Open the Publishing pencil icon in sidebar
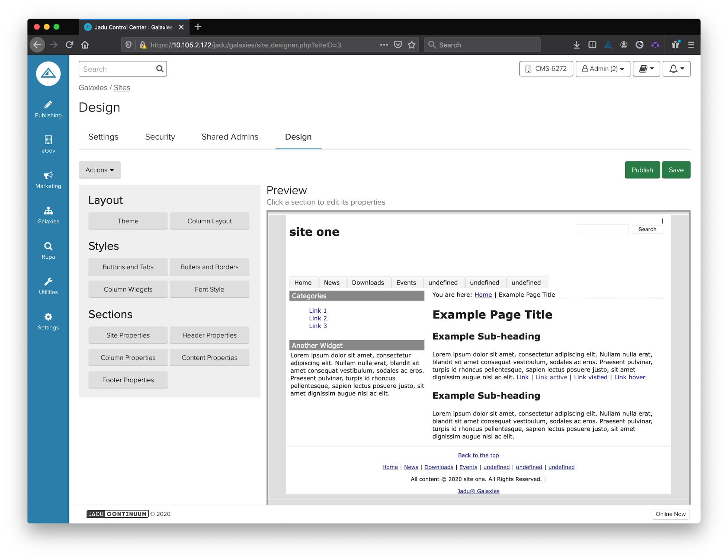 (48, 105)
